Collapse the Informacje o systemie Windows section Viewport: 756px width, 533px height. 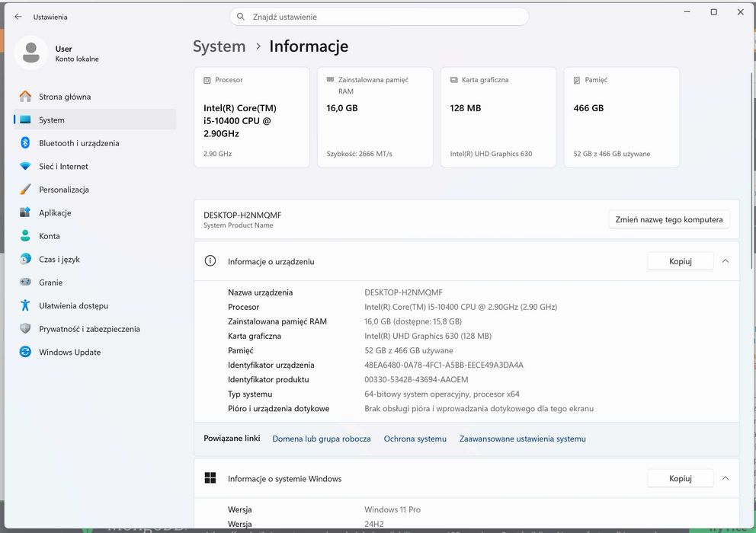[x=726, y=478]
